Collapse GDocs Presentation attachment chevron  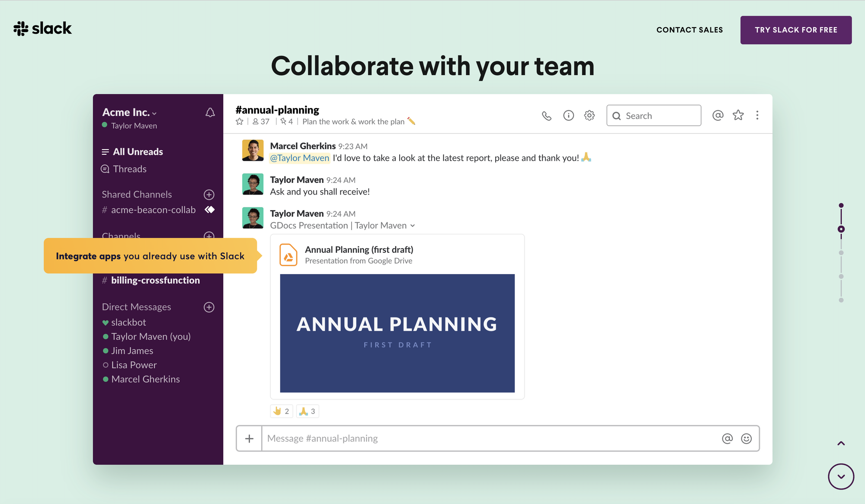pyautogui.click(x=413, y=226)
